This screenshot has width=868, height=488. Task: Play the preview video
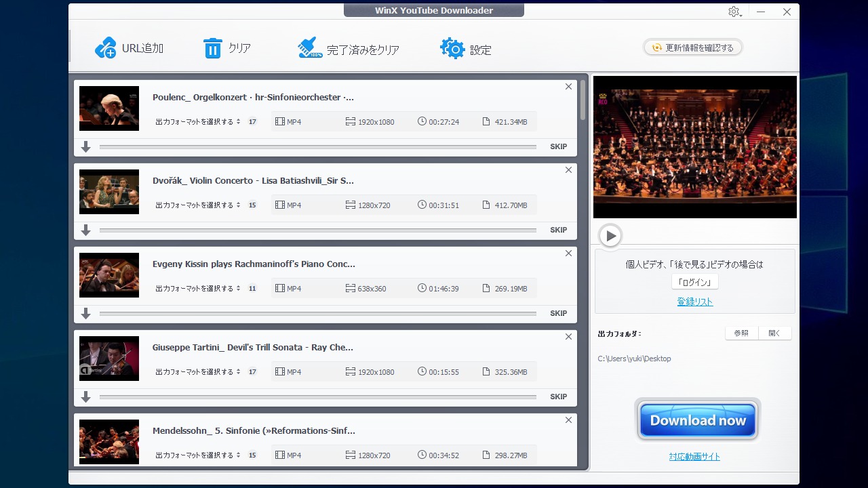610,236
